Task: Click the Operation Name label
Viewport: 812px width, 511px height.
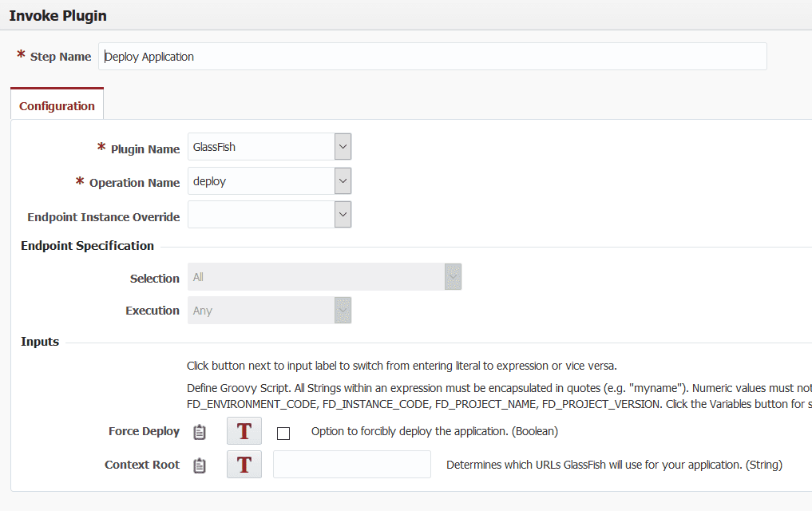Action: (x=135, y=183)
